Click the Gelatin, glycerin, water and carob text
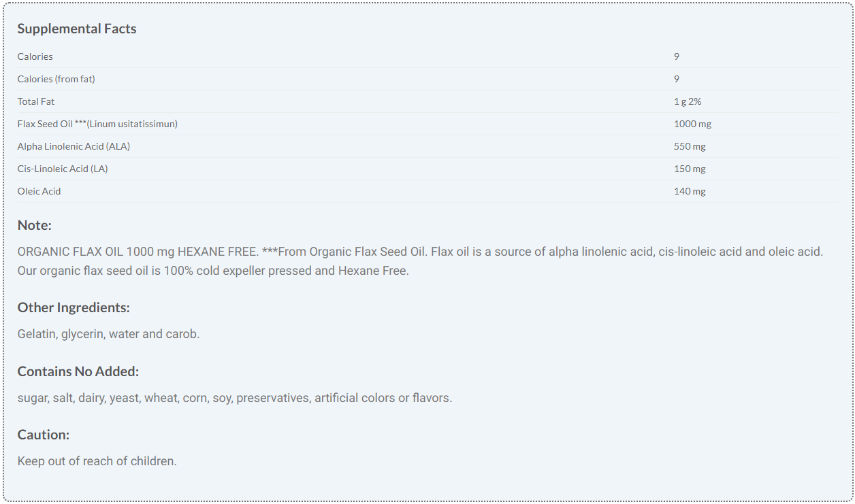This screenshot has width=855, height=504. 109,334
